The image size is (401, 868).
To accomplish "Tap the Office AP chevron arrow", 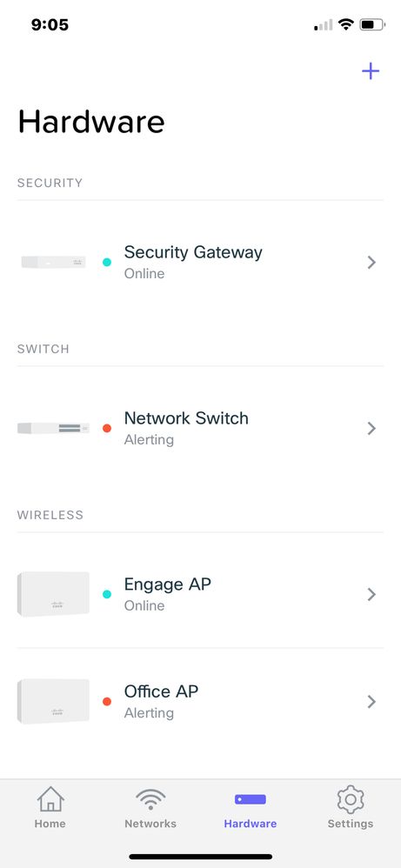I will coord(371,702).
